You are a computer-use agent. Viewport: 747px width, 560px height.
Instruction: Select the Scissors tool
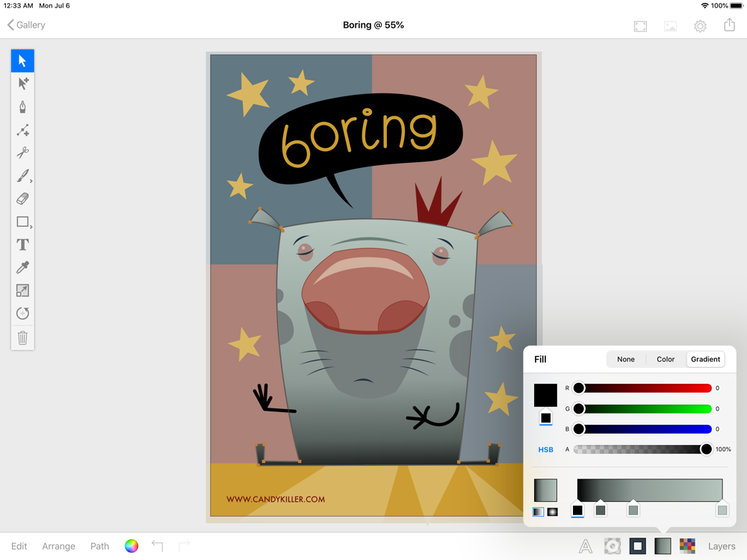click(x=22, y=152)
